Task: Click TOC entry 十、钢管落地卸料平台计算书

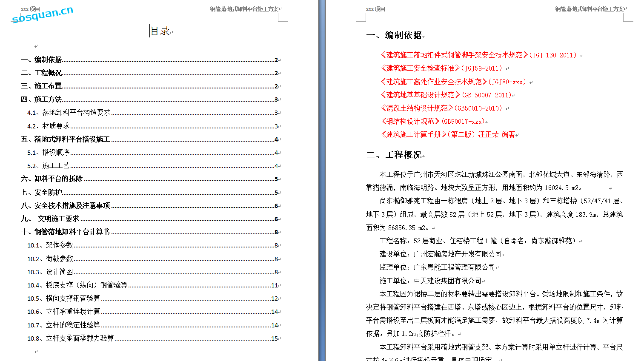Action: pos(66,232)
